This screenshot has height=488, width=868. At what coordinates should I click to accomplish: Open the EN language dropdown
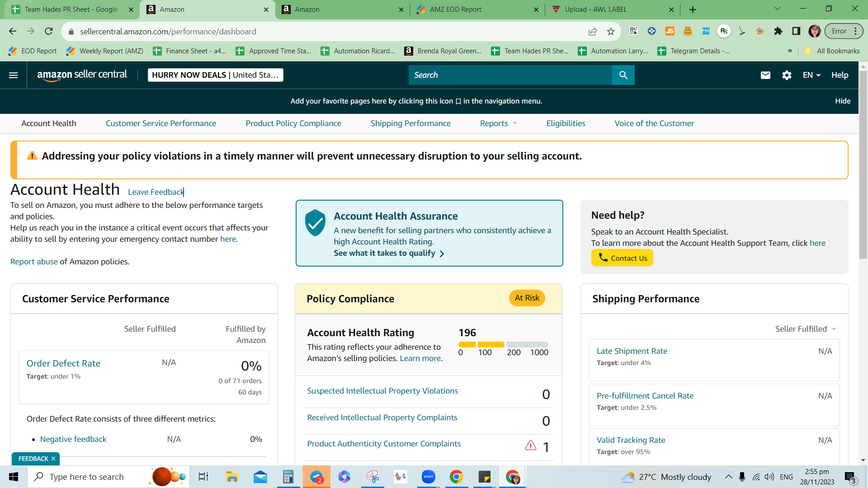pyautogui.click(x=811, y=75)
